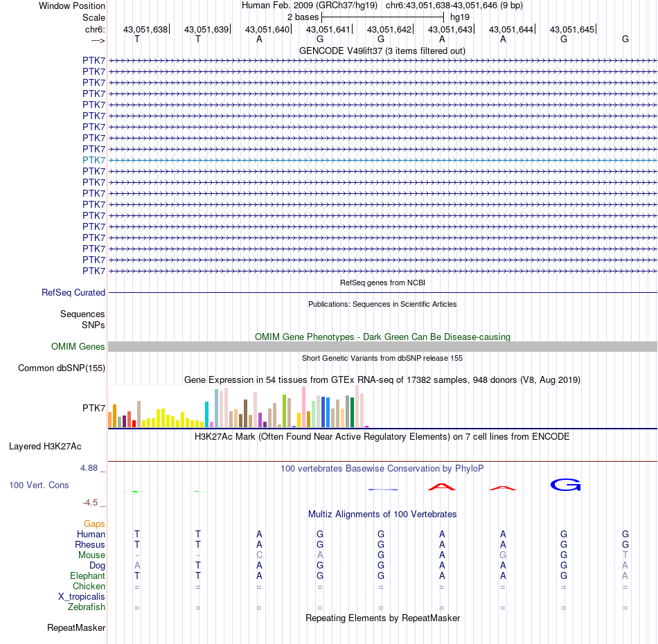658x644 pixels.
Task: Click the position label 43,051,641
Action: pos(328,29)
